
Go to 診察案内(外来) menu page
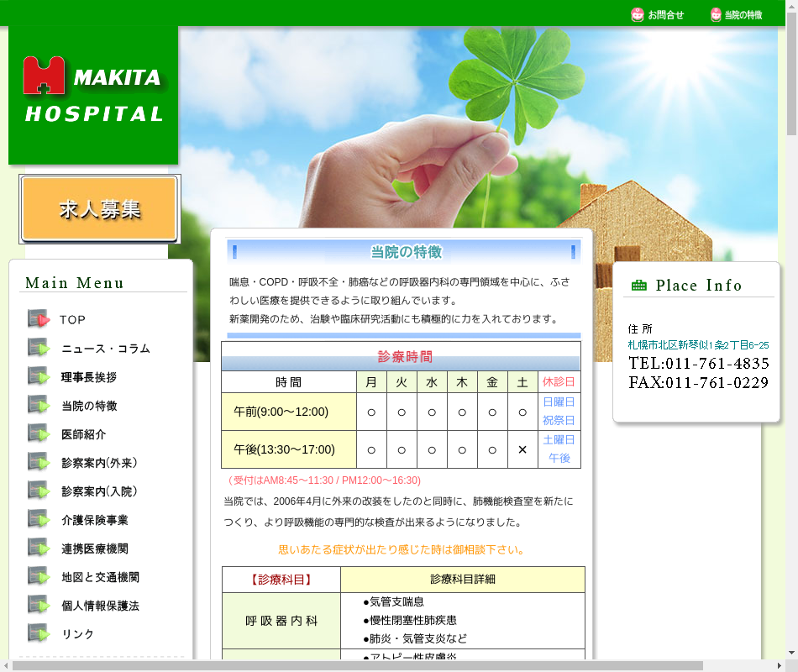[100, 463]
